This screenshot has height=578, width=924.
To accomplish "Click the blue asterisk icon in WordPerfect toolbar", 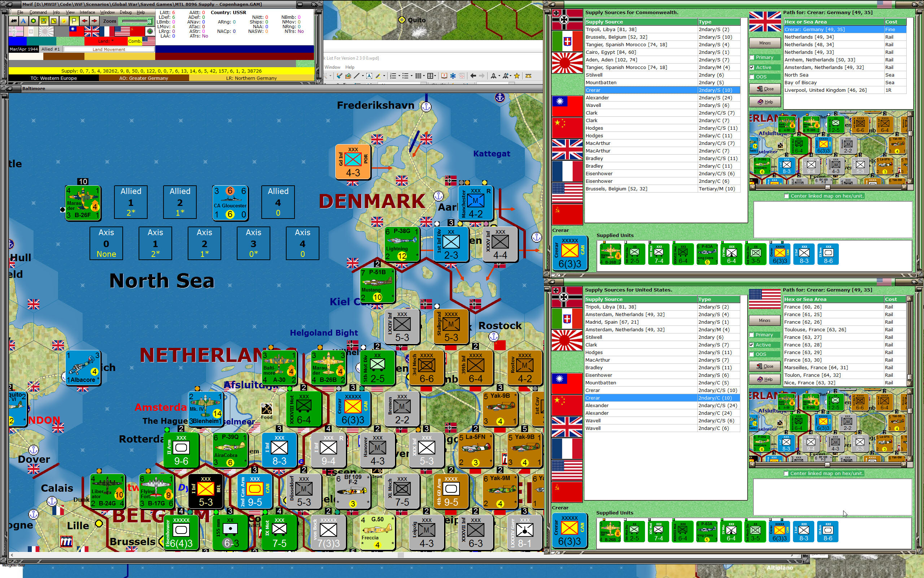I will click(x=453, y=76).
